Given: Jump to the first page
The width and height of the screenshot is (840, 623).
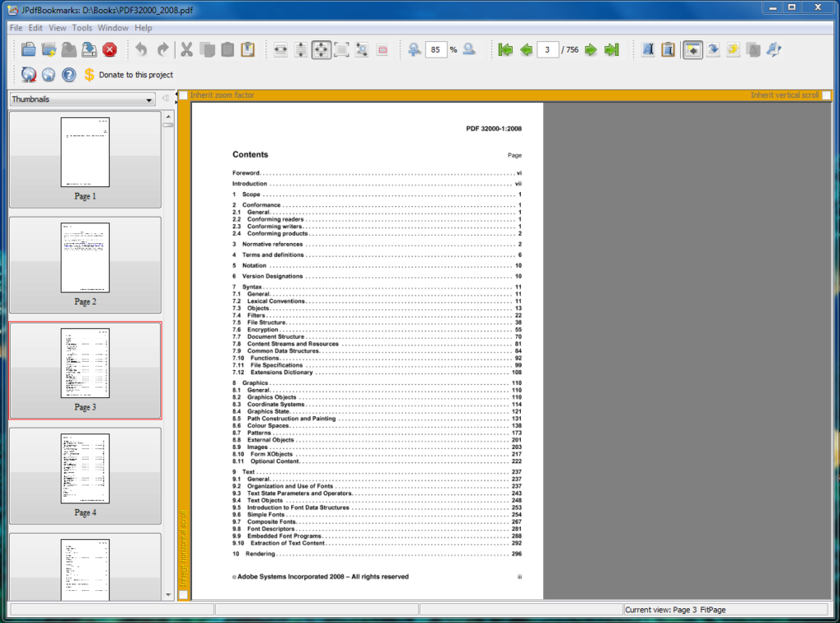Looking at the screenshot, I should click(506, 49).
